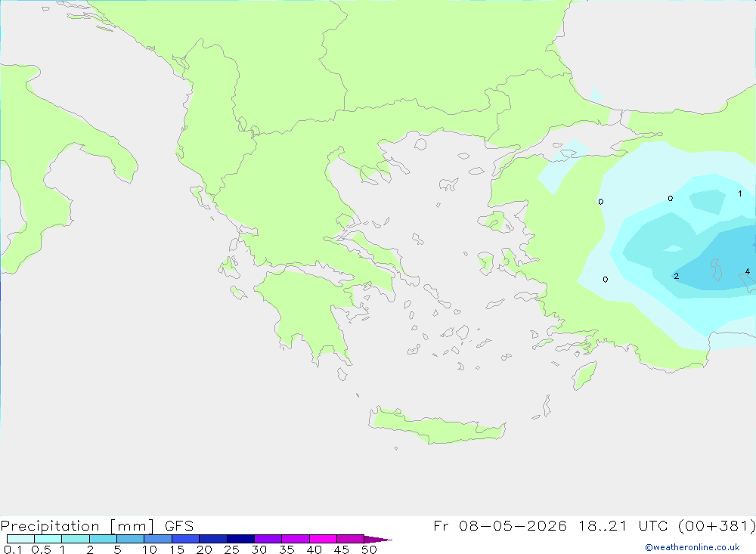Click the '30' legend scale label
756x554 pixels.
(259, 549)
